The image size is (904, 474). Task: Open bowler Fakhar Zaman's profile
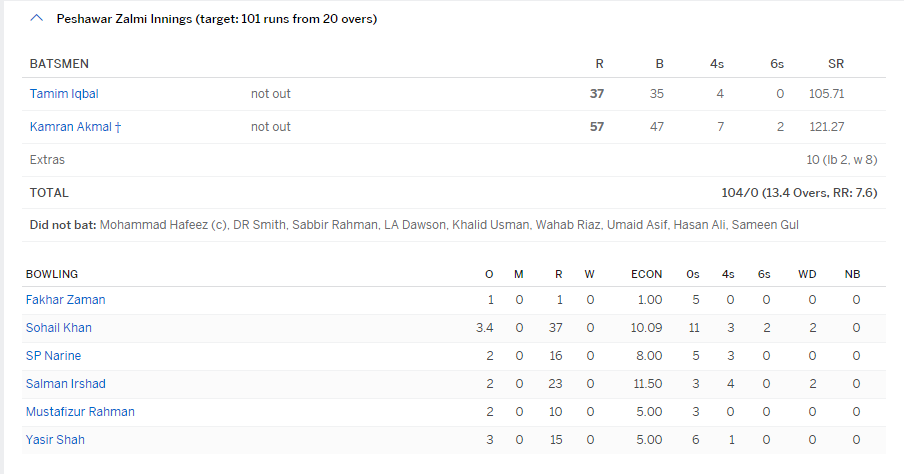[x=65, y=300]
